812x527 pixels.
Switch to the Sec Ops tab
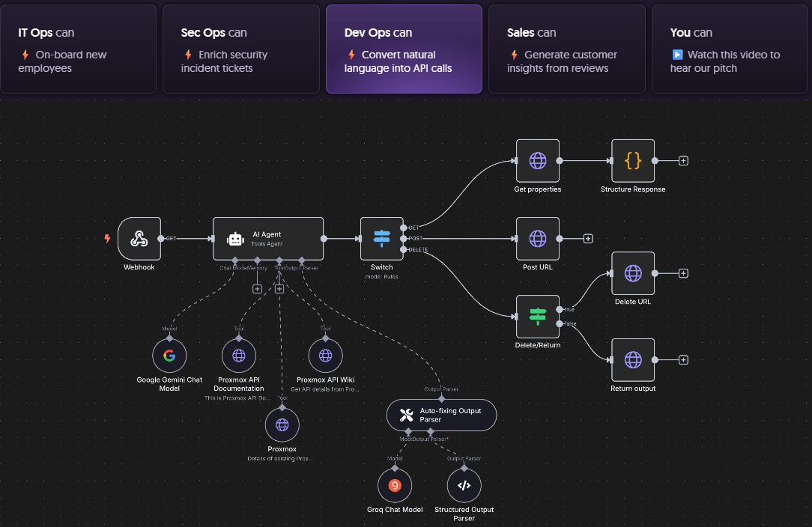coord(241,49)
